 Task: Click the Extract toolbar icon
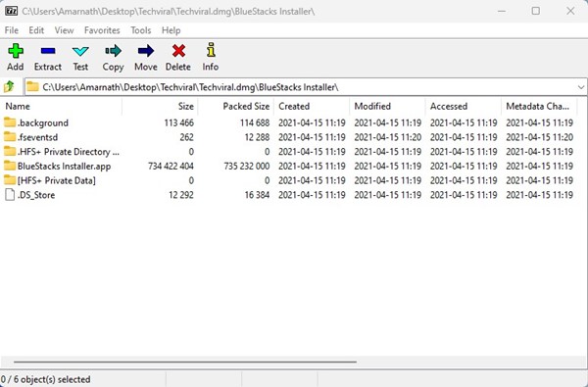coord(48,51)
